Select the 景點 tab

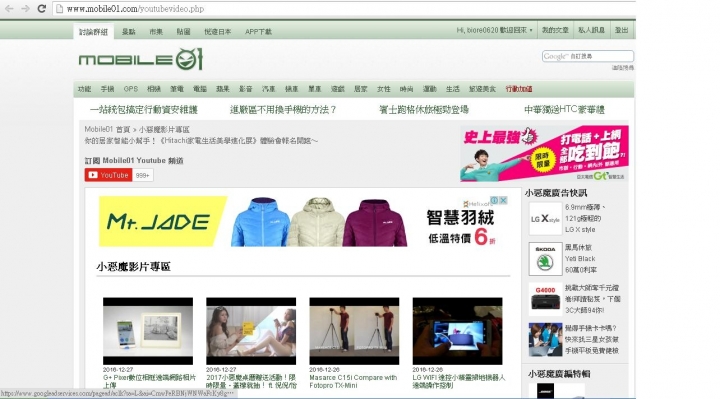[x=129, y=32]
